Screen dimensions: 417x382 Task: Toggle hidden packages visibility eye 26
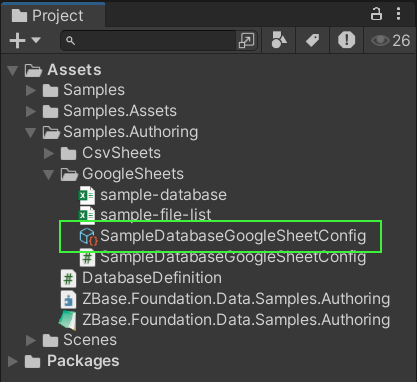click(390, 41)
